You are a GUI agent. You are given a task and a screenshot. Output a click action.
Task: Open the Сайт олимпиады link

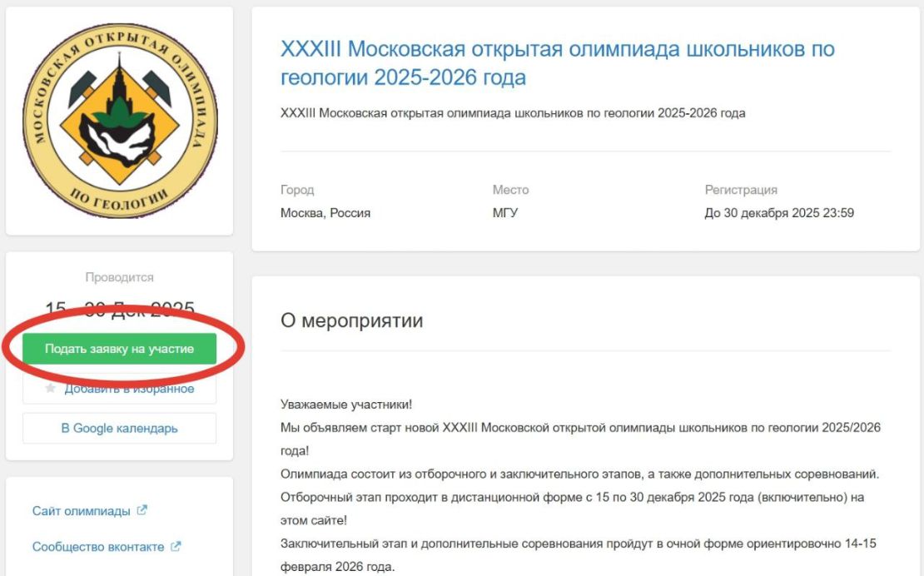click(82, 510)
